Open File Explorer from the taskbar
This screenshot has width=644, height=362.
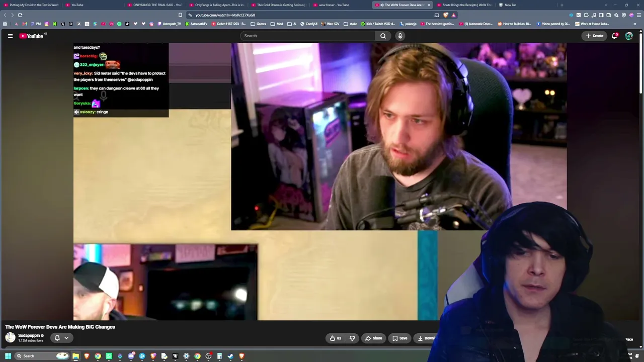[75, 356]
